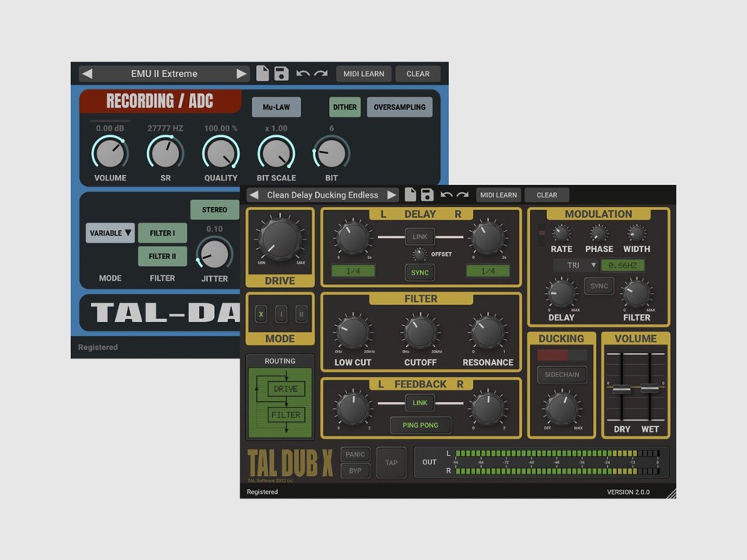Hit the PANIC button

(x=356, y=454)
